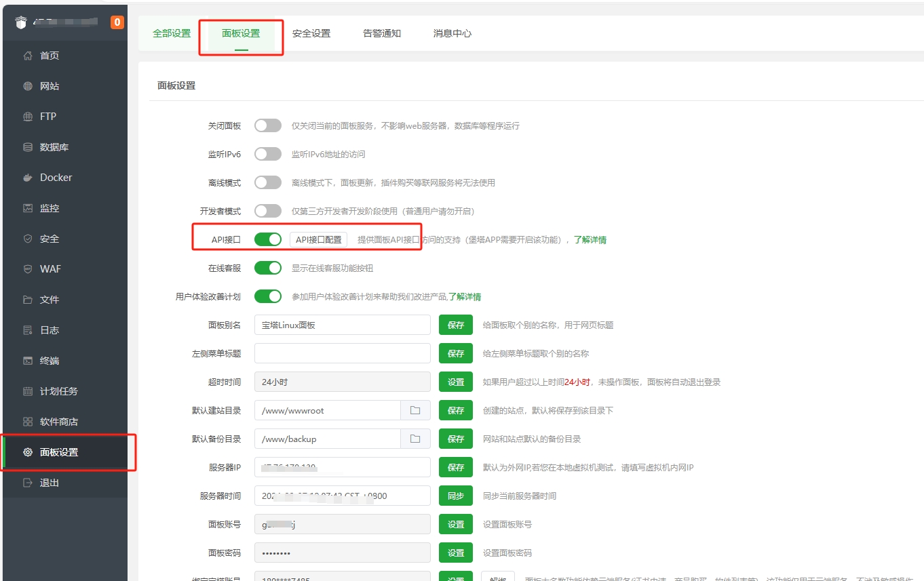
Task: Click the terminal icon beside 终端
Action: pyautogui.click(x=28, y=361)
